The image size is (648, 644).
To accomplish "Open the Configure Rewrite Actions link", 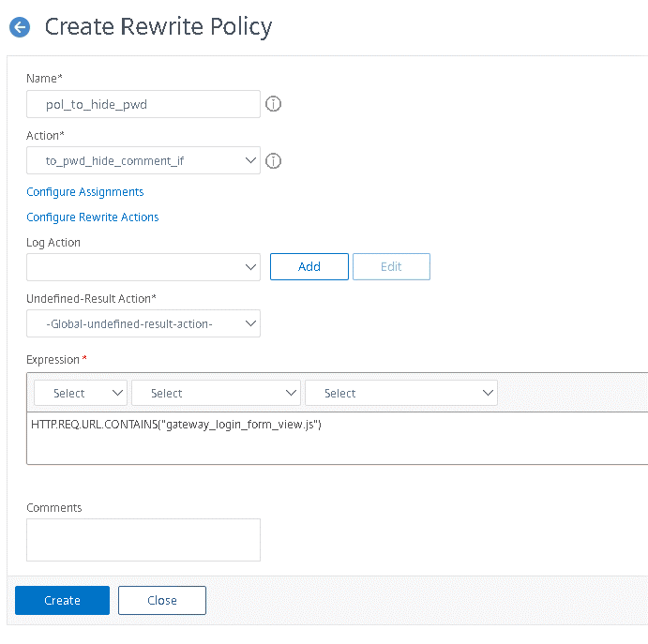I will click(93, 217).
